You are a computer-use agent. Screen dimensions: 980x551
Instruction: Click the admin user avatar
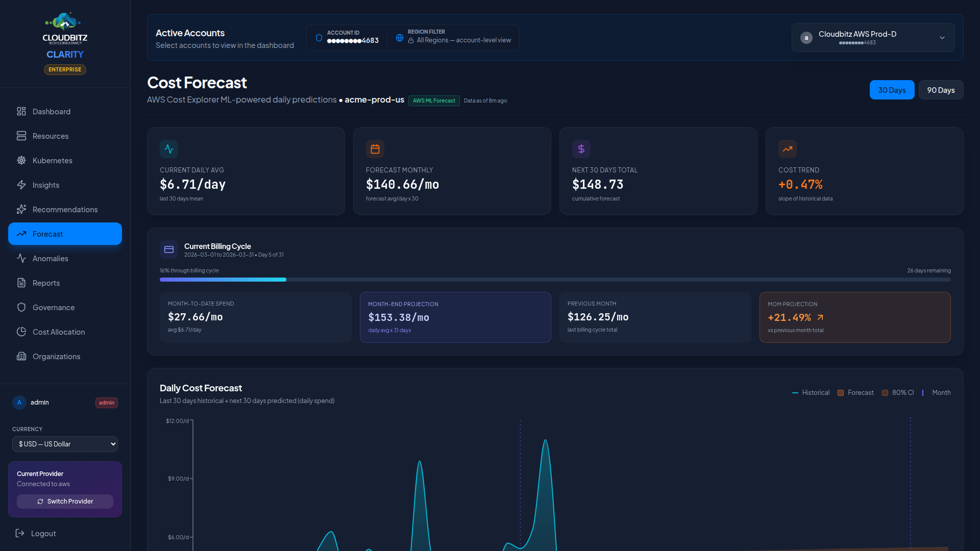pyautogui.click(x=19, y=403)
